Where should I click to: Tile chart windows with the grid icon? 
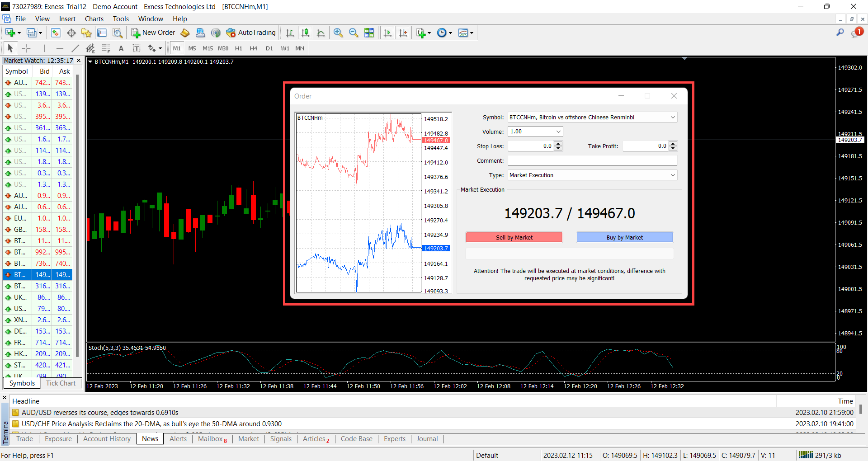(369, 33)
